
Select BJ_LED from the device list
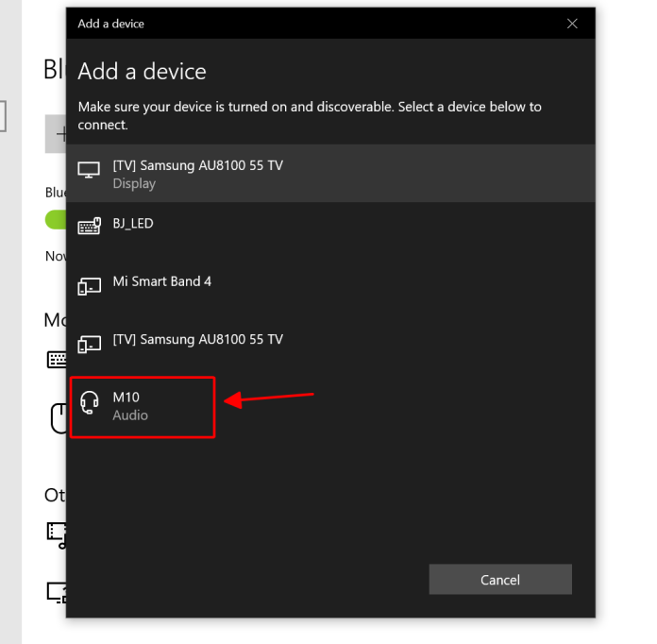(x=133, y=224)
